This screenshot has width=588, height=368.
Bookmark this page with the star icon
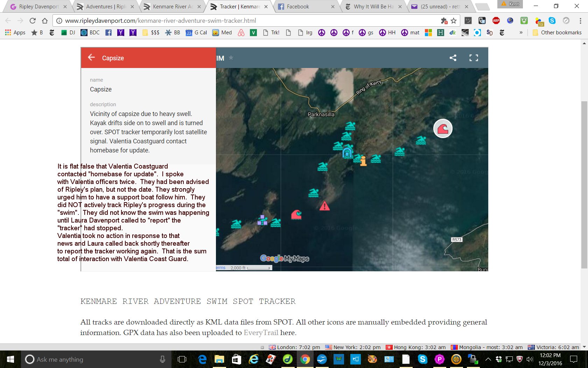(454, 21)
